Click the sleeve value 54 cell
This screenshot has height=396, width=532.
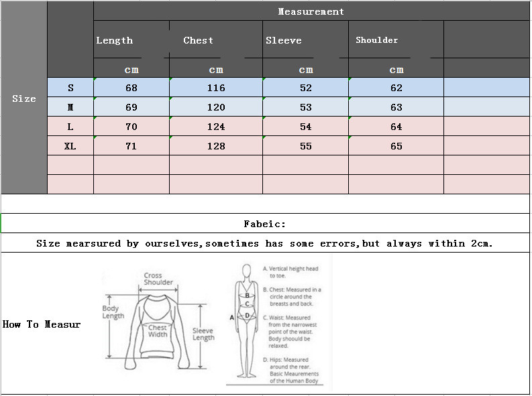tap(306, 127)
